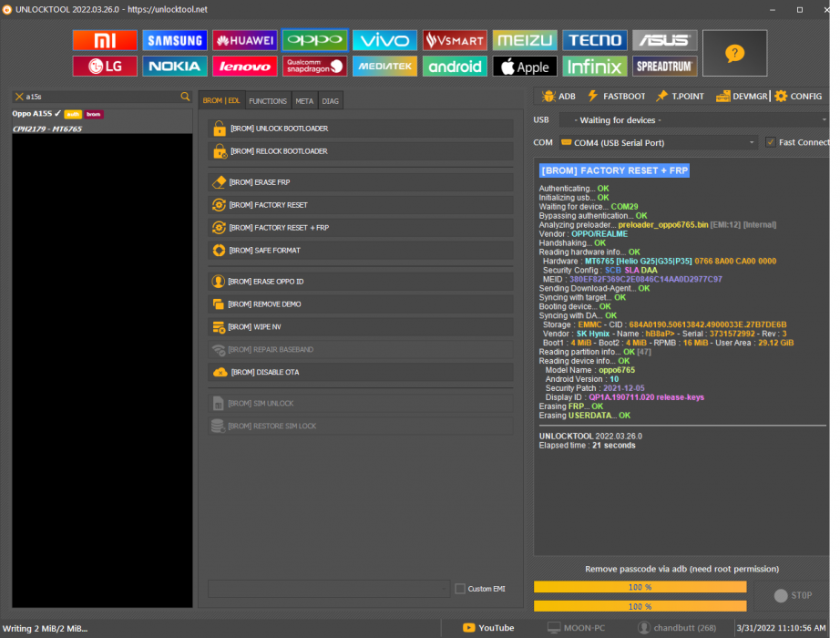This screenshot has width=840, height=638.
Task: Select the Nokia brand logo
Action: pyautogui.click(x=175, y=67)
